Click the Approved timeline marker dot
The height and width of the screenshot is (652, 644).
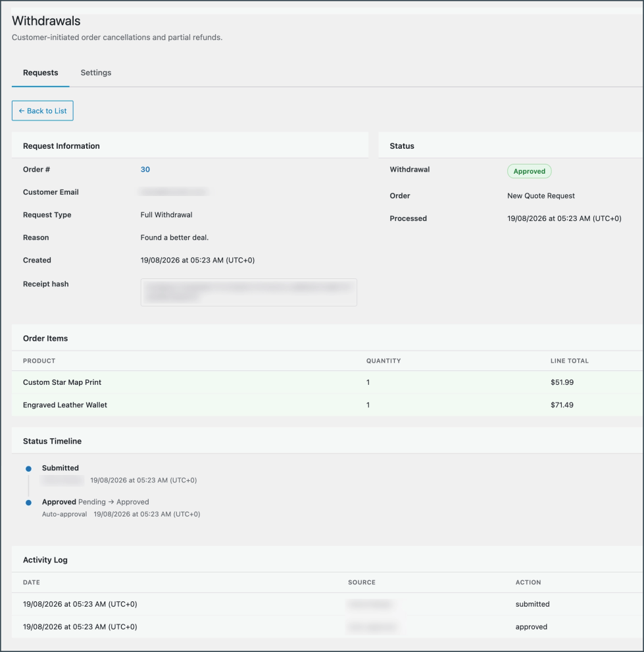(x=28, y=503)
